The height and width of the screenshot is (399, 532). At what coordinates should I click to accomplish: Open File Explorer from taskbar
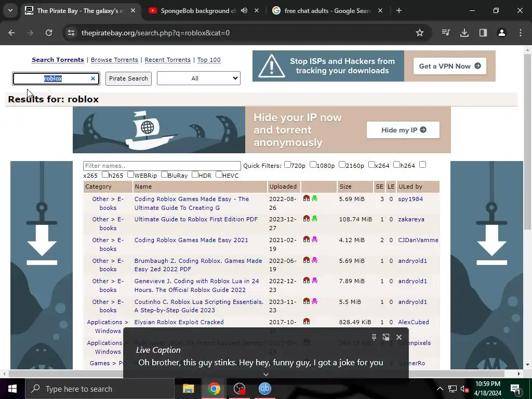point(188,389)
